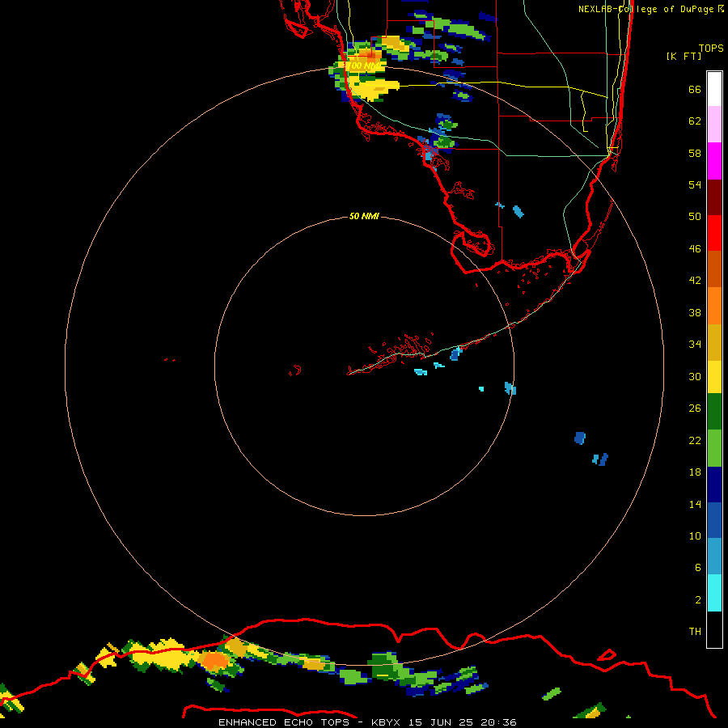The width and height of the screenshot is (728, 728).
Task: Click the 50 NMI range ring label
Action: (x=364, y=216)
